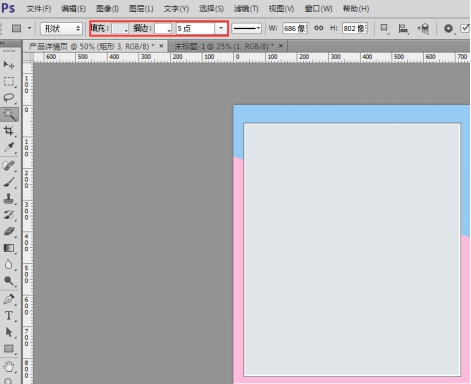This screenshot has width=471, height=384.
Task: Select the History Brush tool
Action: 9,215
